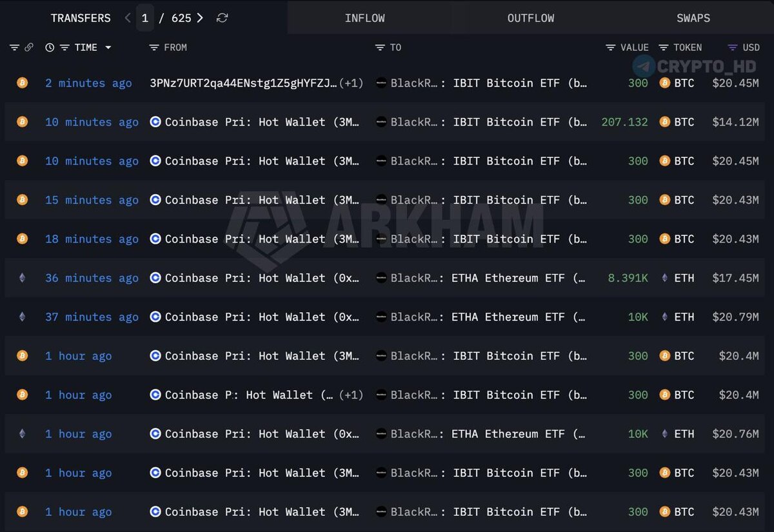This screenshot has height=532, width=774.
Task: Click Bitcoin chain icon in 2 minutes row
Action: coord(22,83)
